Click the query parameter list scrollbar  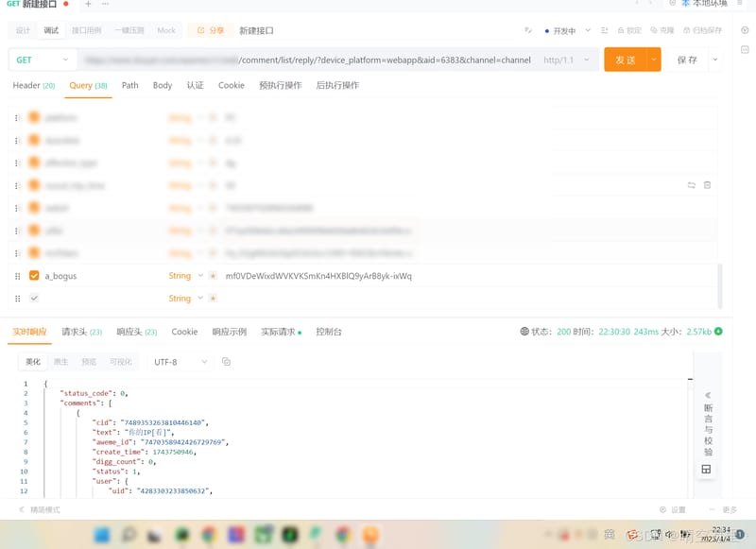coord(720,286)
